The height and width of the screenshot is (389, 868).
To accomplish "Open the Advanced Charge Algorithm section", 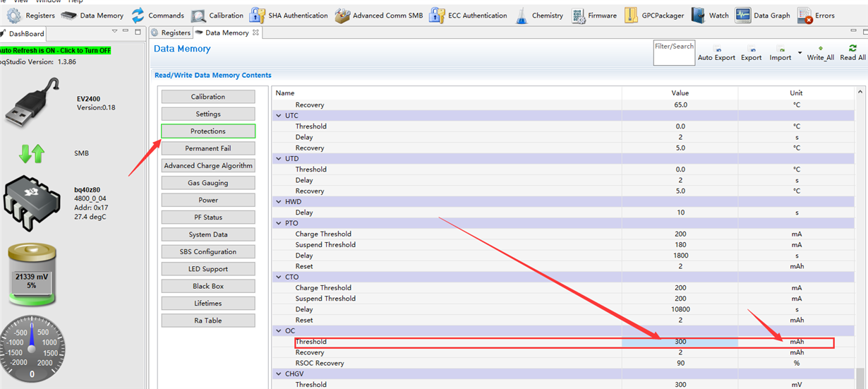I will coord(208,165).
